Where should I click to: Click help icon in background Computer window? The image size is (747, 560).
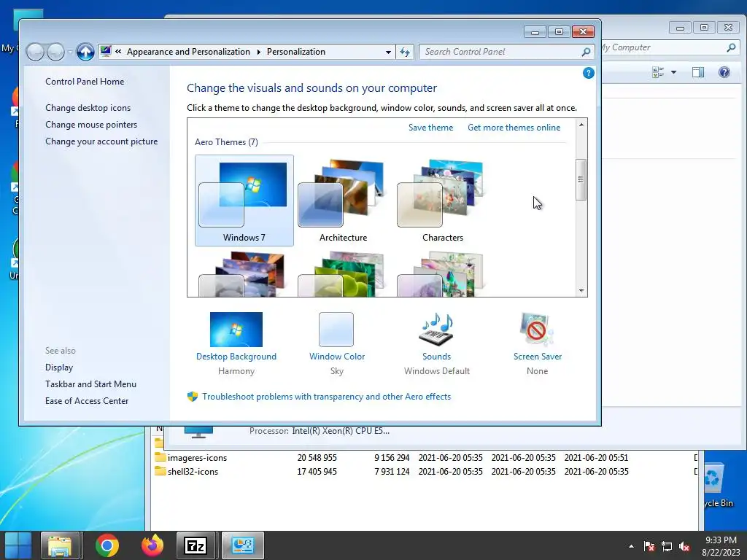click(724, 72)
